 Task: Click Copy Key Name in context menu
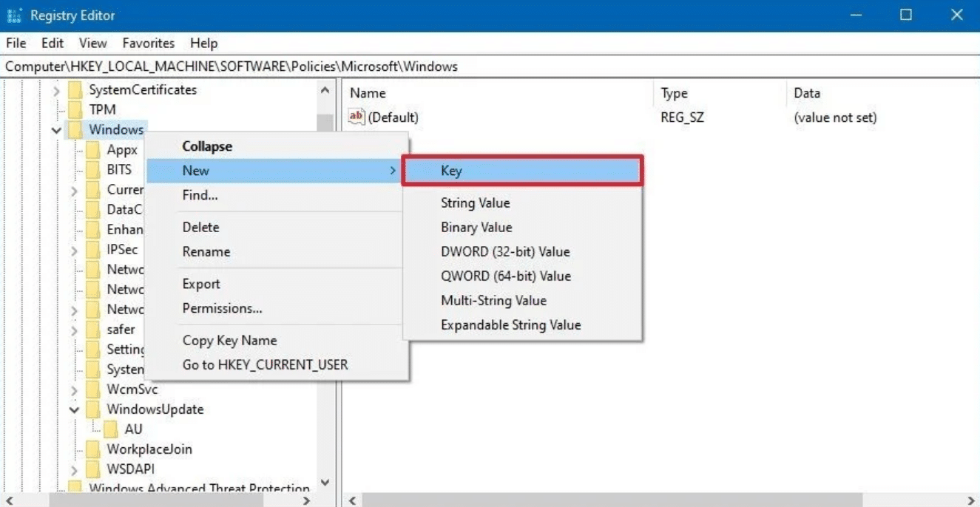coord(229,341)
